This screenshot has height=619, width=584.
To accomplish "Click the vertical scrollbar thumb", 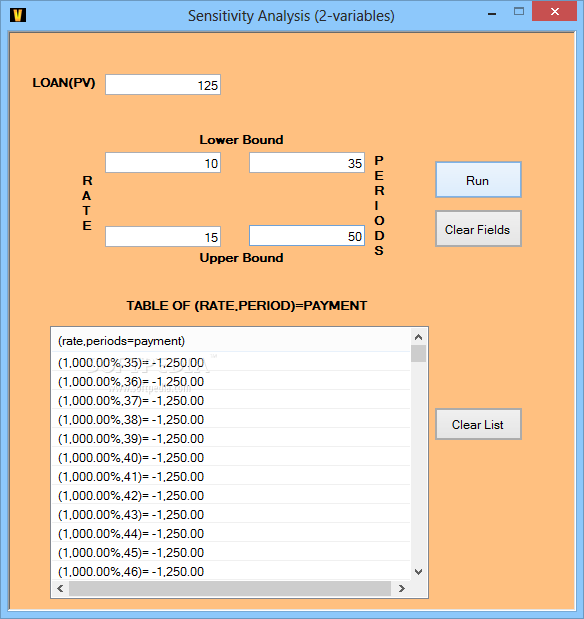I will point(419,353).
